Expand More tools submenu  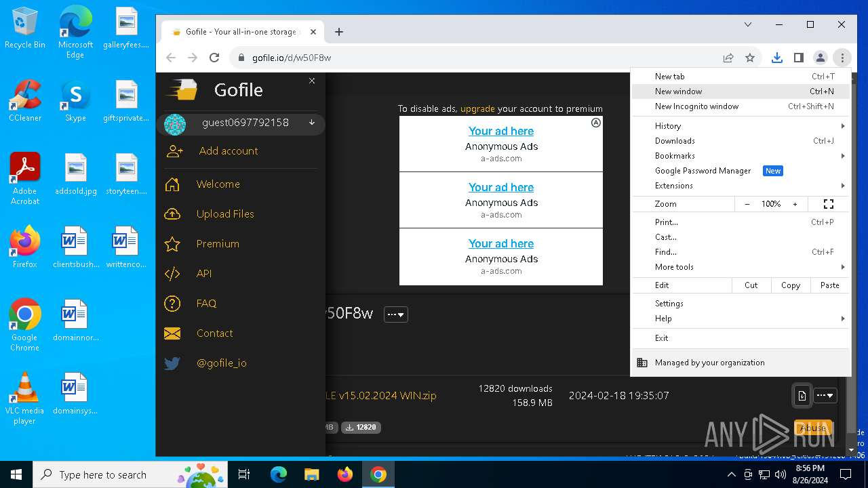[x=741, y=267]
